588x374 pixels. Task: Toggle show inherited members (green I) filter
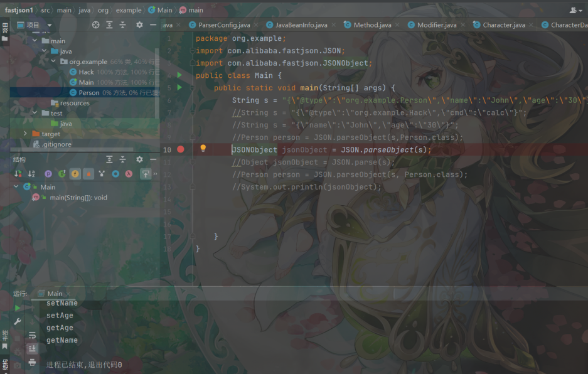point(62,174)
